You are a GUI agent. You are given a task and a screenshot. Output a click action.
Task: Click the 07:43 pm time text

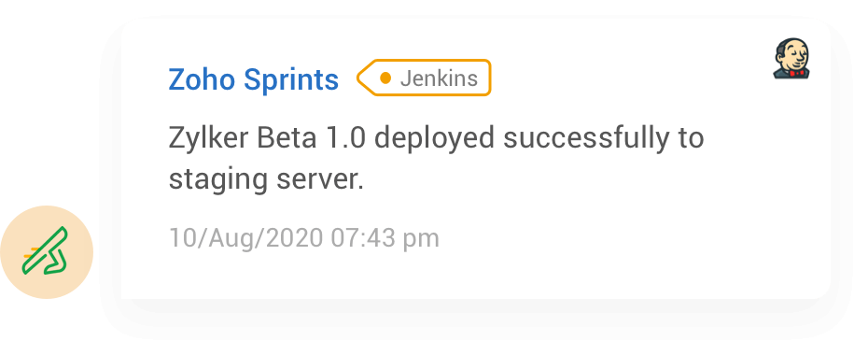click(385, 237)
